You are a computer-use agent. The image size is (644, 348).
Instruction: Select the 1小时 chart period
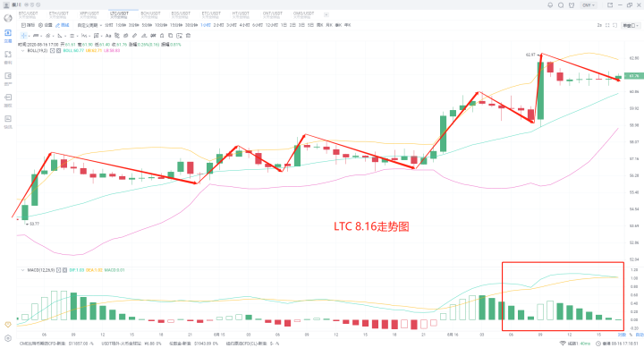tap(206, 25)
